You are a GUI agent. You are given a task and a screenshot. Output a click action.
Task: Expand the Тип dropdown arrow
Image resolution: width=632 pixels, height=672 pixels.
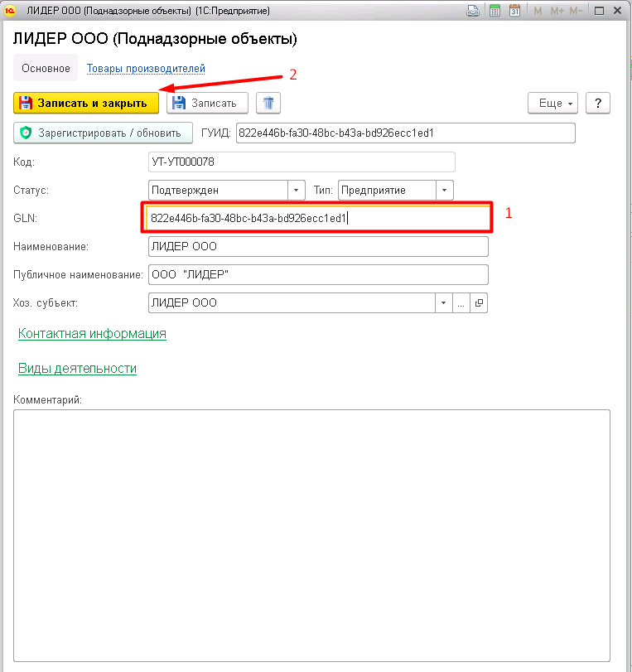click(444, 191)
